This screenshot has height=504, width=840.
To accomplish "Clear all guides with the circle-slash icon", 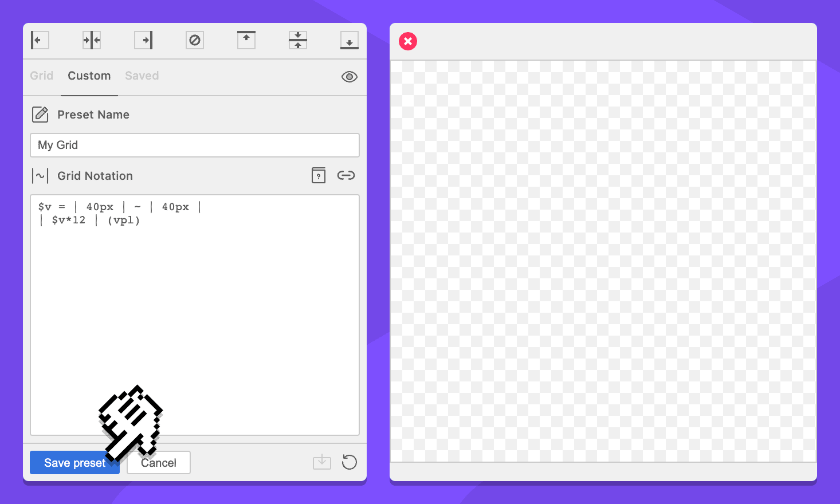I will 195,40.
